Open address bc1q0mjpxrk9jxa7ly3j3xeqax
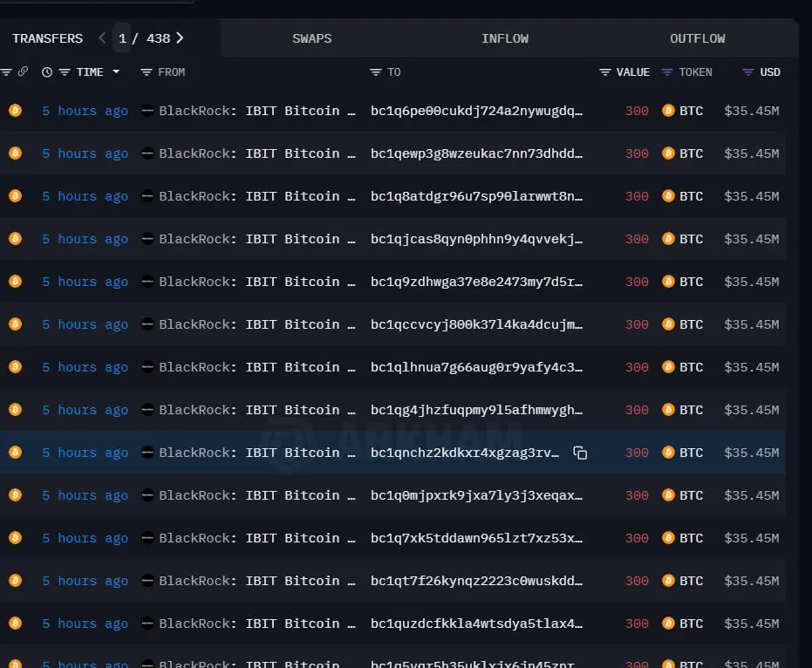Image resolution: width=812 pixels, height=668 pixels. tap(476, 495)
